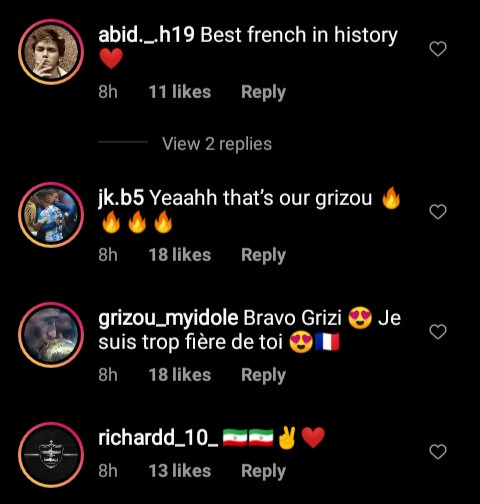Screen dimensions: 480x504
Task: Show 13 likes on richardd_10_ comment
Action: point(180,471)
